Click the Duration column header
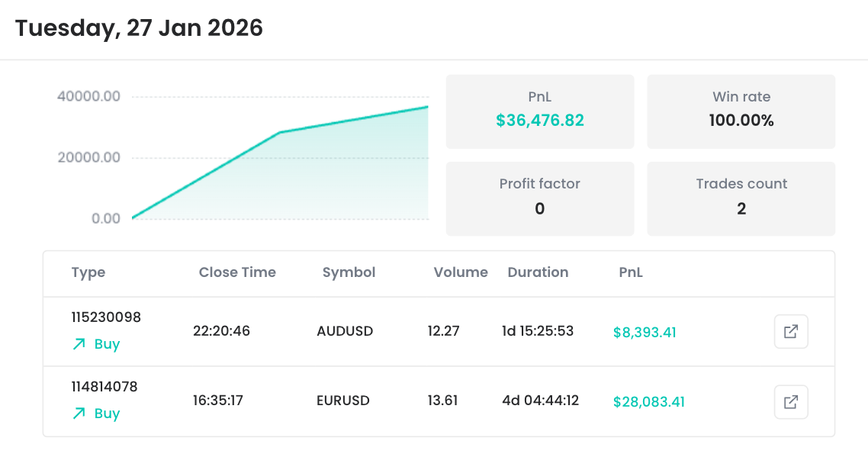 tap(538, 272)
